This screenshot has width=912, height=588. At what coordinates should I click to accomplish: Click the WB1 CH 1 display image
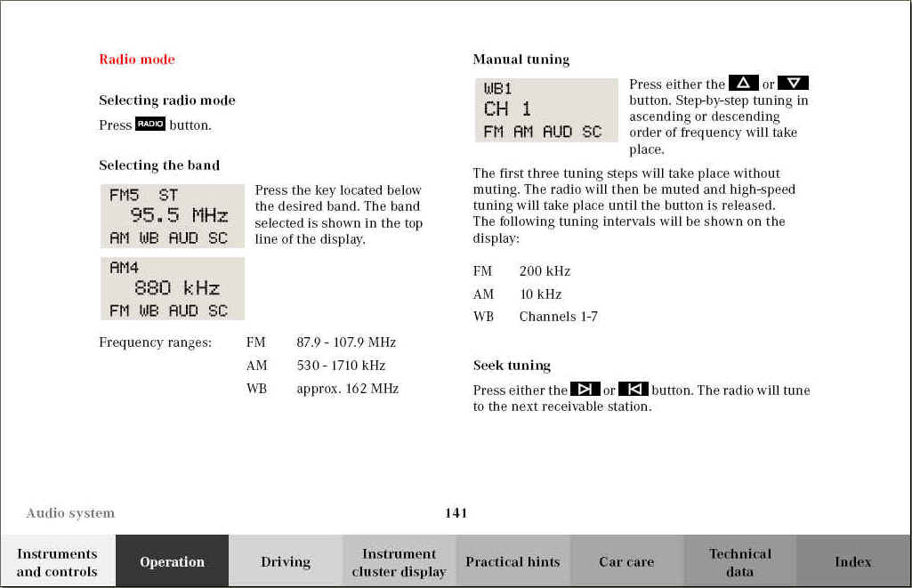coord(545,109)
